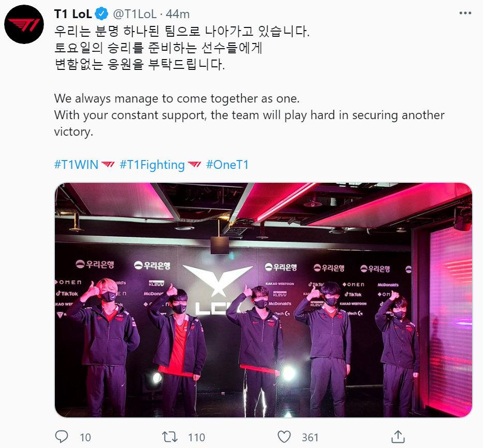Viewport: 483px width, 448px height.
Task: Click the T1 emoji after #T1Fighting
Action: pos(194,165)
